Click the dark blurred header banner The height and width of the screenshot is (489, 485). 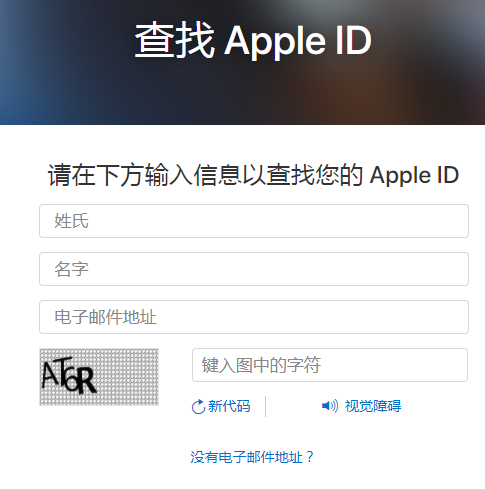coord(242,62)
